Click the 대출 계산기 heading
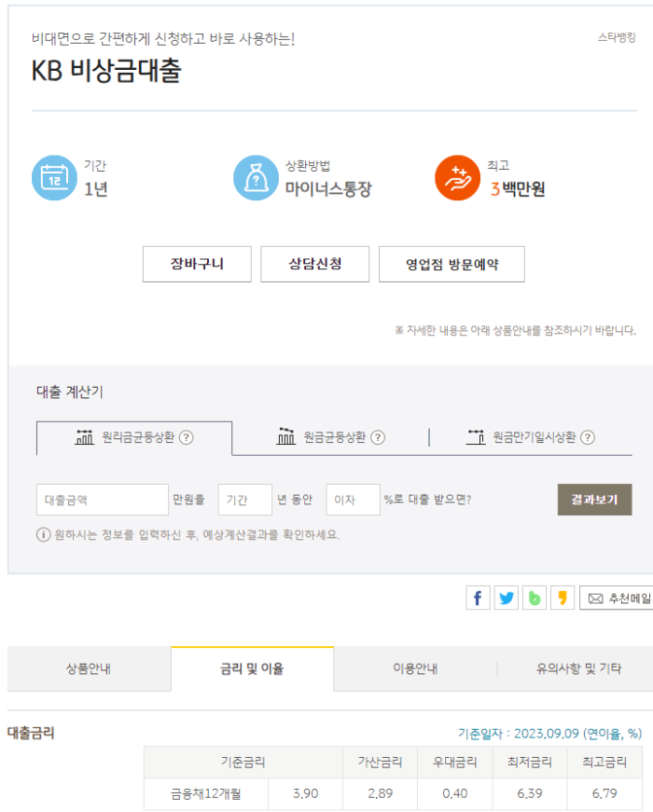Screen dimensions: 653x812 tap(70, 392)
